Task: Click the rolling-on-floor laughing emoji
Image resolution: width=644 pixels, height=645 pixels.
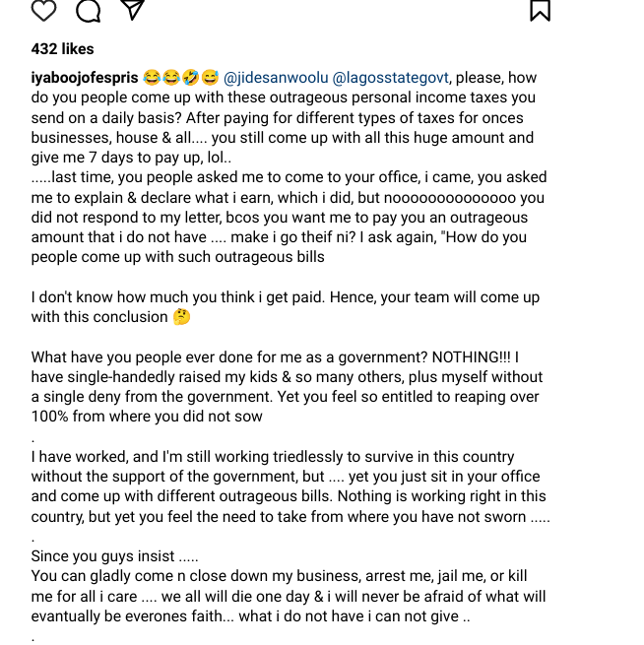Action: [191, 78]
